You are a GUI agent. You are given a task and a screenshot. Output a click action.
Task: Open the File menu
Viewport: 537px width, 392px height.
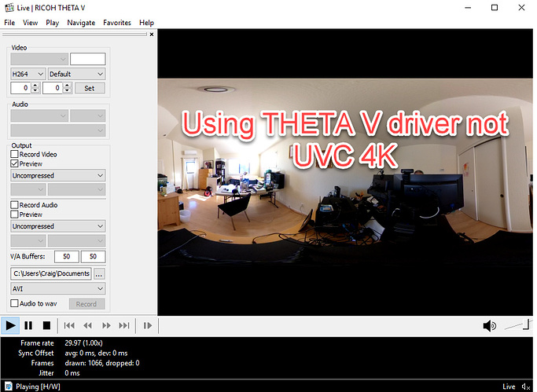tap(9, 23)
